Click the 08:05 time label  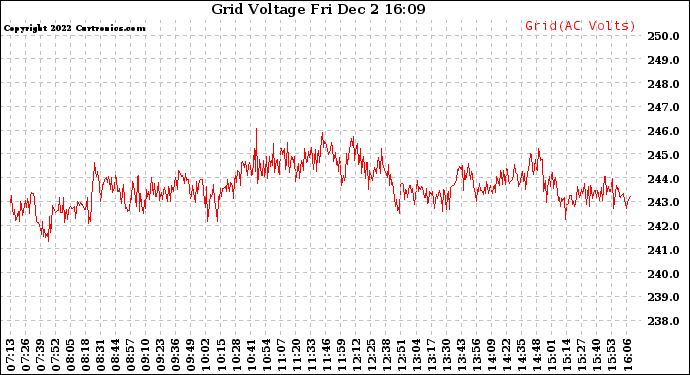(x=70, y=355)
